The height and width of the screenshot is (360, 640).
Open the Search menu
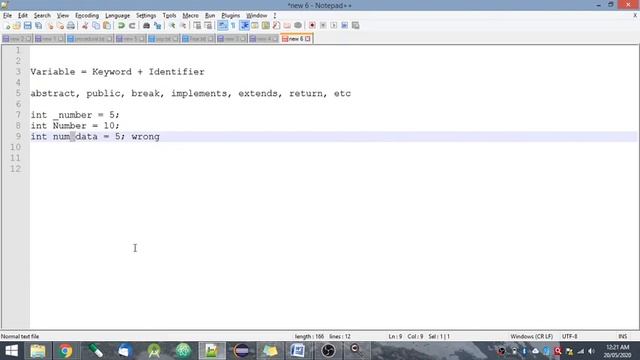(42, 16)
